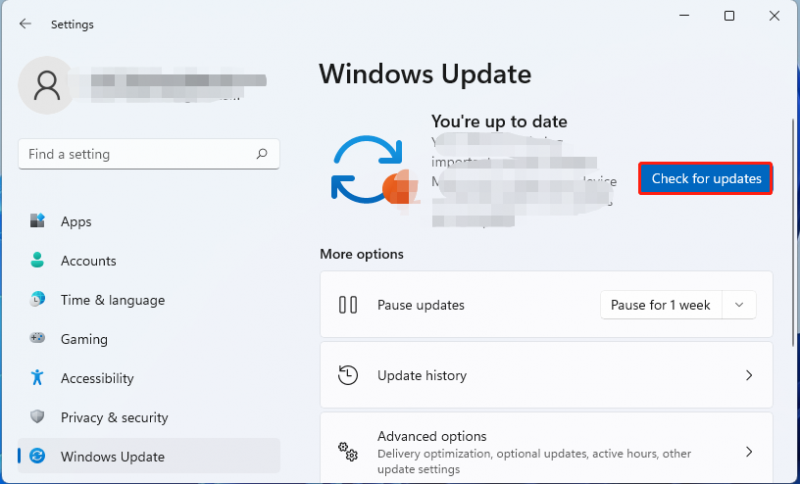
Task: Select Accessibility in the sidebar
Action: [148, 378]
